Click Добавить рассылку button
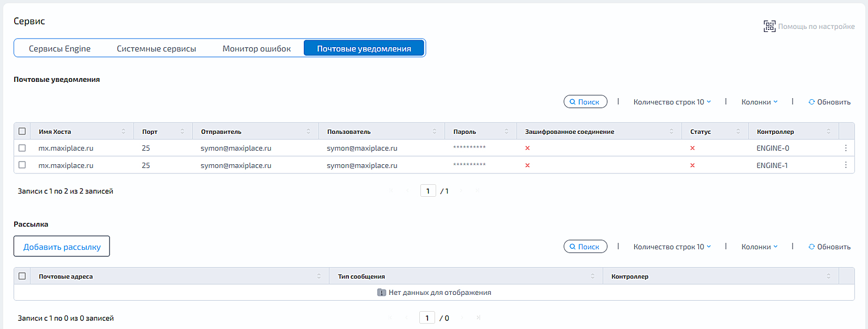The image size is (868, 329). [x=62, y=246]
